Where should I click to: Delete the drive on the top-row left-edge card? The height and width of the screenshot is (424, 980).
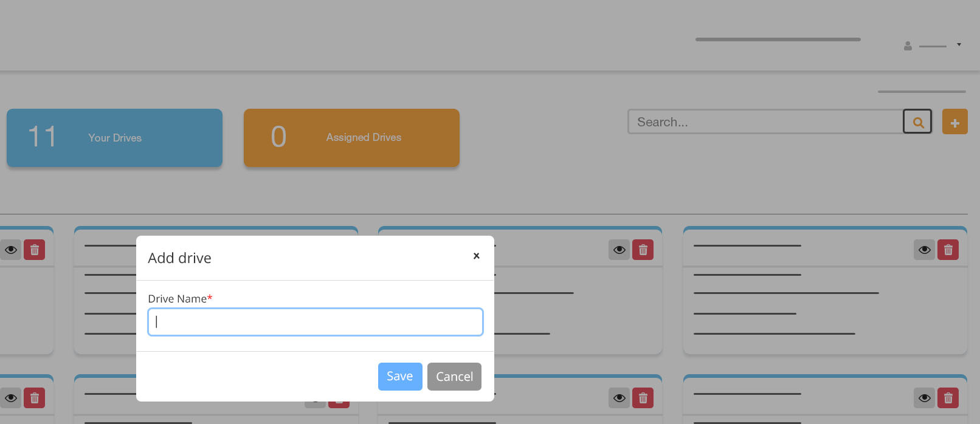coord(35,250)
